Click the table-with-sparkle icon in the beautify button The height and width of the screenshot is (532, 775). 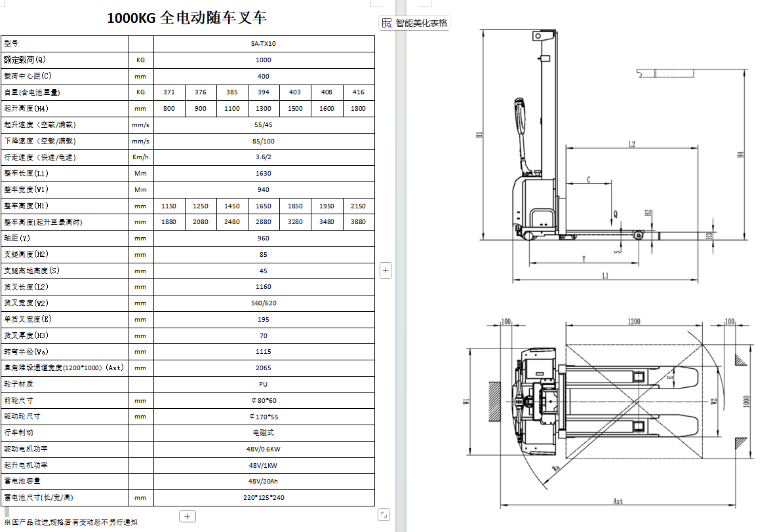point(387,23)
